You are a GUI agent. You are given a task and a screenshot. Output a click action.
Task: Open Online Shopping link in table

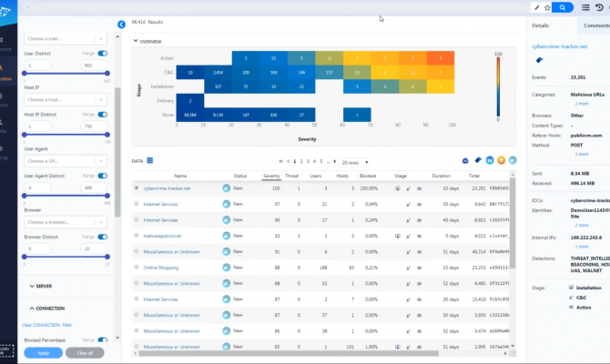point(160,268)
